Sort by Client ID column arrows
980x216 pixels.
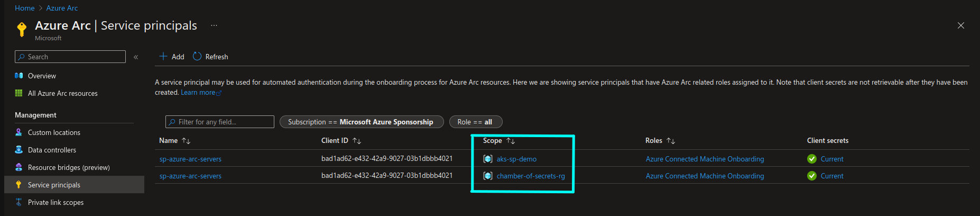coord(357,141)
